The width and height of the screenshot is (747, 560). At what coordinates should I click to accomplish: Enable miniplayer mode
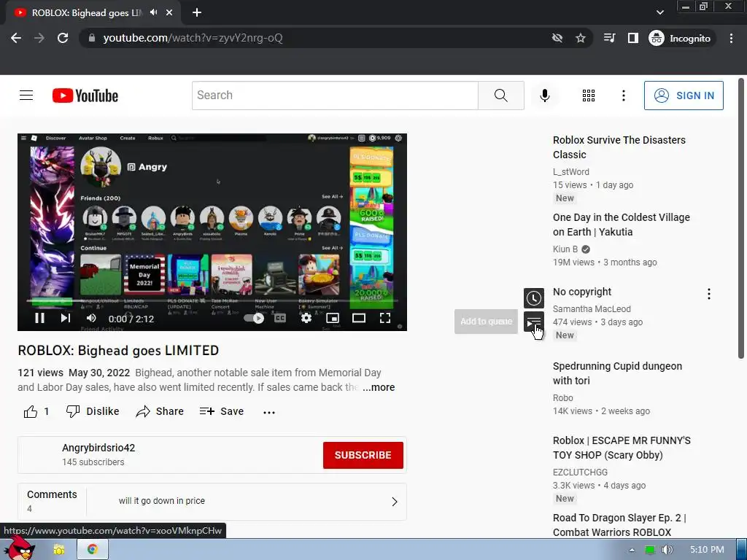[x=333, y=318]
